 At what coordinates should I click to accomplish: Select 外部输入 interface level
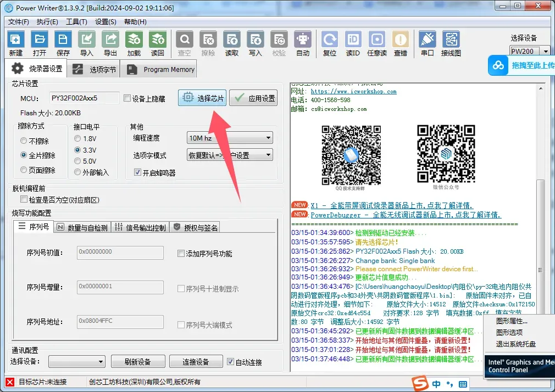coord(77,172)
